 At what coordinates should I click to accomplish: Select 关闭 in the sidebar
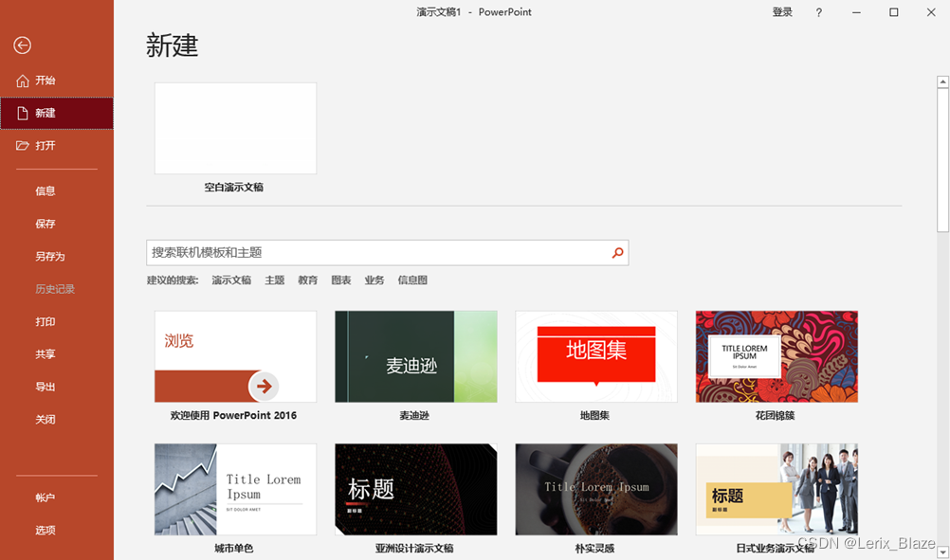pyautogui.click(x=46, y=420)
